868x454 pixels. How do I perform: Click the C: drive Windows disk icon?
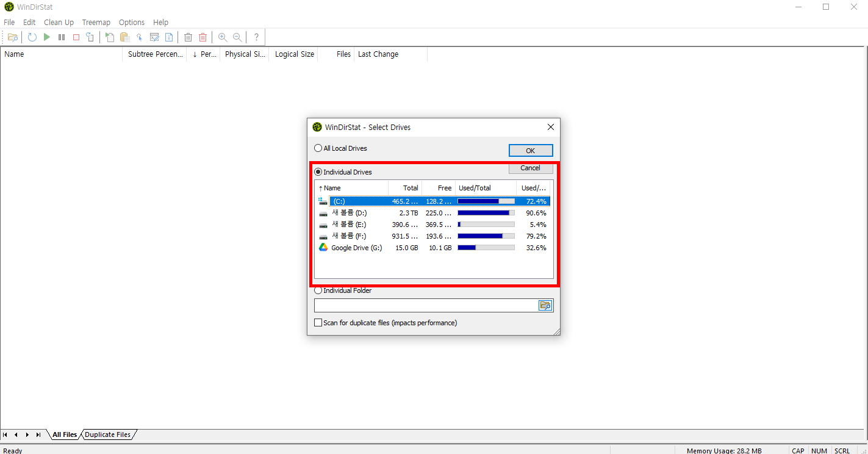pos(323,201)
